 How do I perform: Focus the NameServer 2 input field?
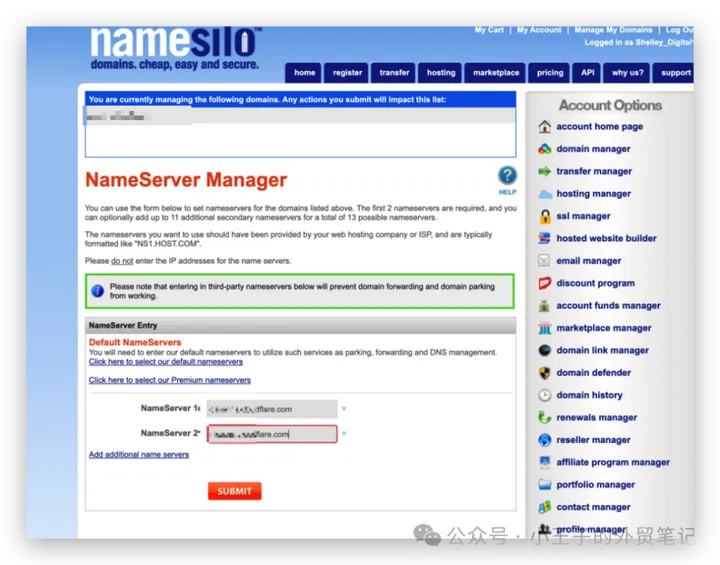272,434
